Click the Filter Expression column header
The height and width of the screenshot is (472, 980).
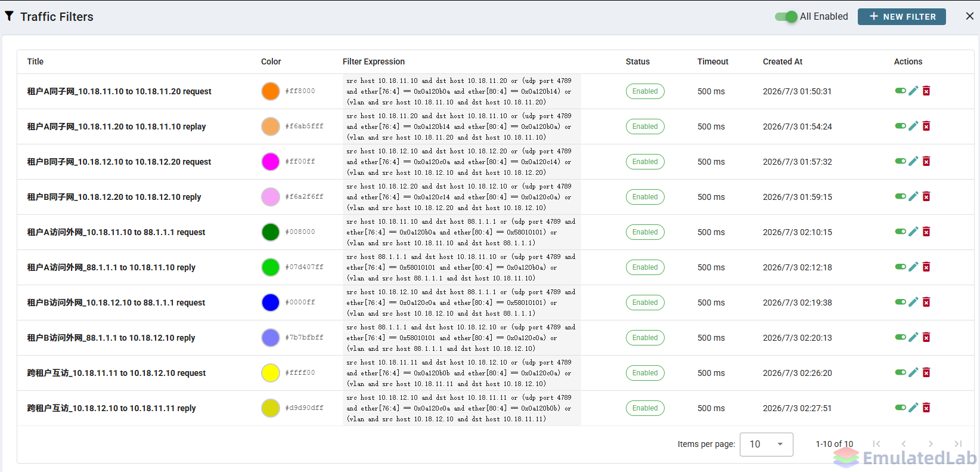tap(374, 61)
